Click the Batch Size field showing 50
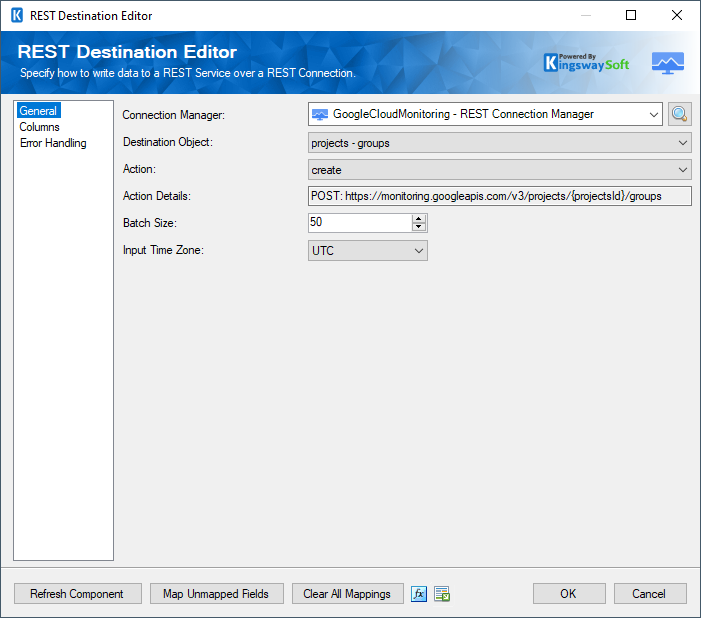Screen dimensions: 701x618 coord(360,222)
